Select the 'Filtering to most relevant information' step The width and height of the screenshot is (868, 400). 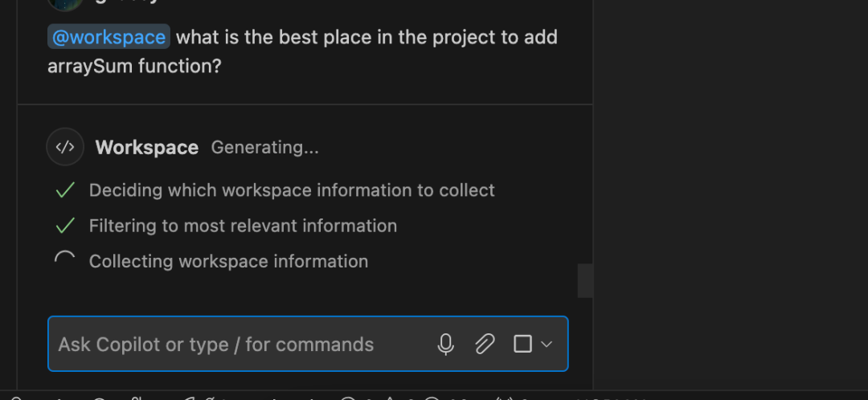coord(243,226)
